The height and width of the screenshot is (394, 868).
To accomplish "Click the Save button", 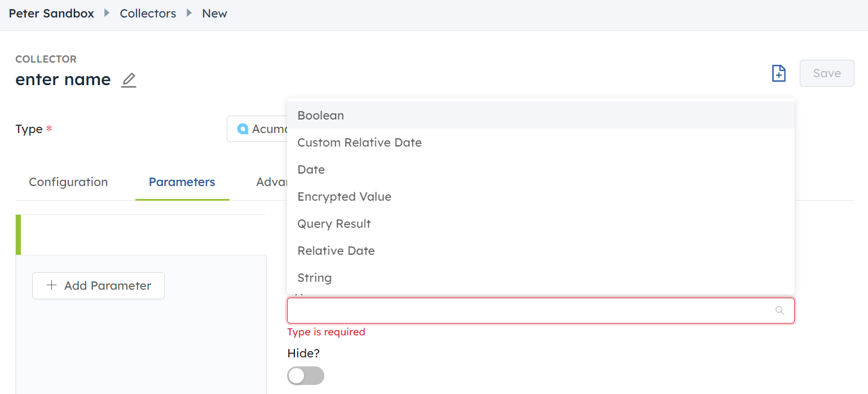I will click(827, 73).
